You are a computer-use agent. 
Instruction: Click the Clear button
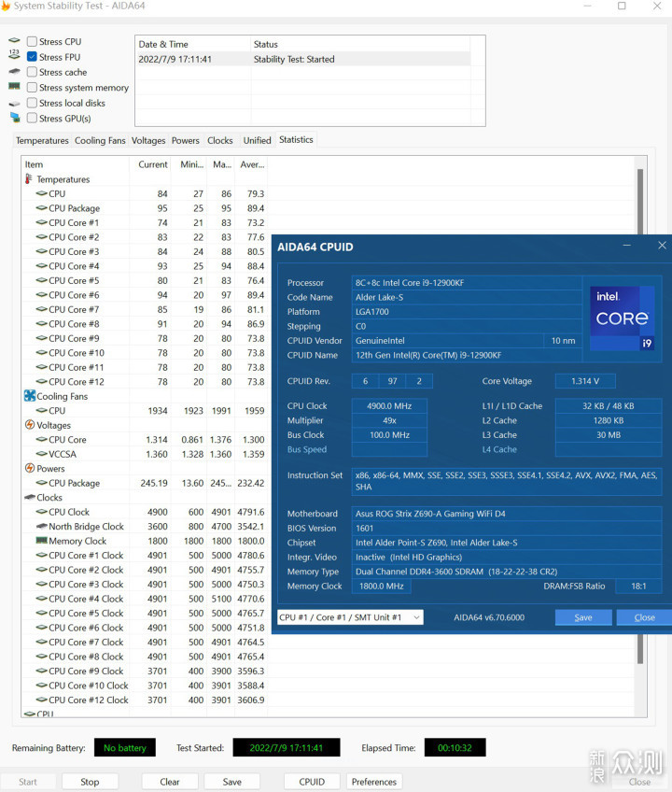(170, 782)
